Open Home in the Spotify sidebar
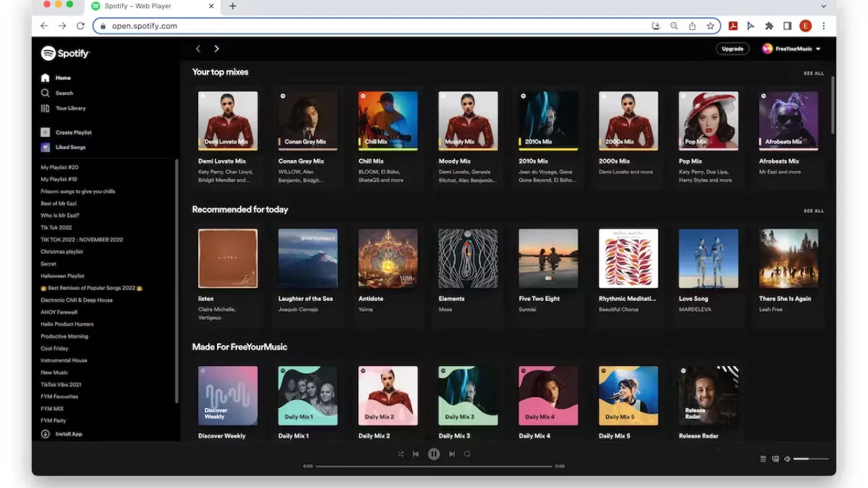Screen dimensions: 868x488 click(56, 78)
